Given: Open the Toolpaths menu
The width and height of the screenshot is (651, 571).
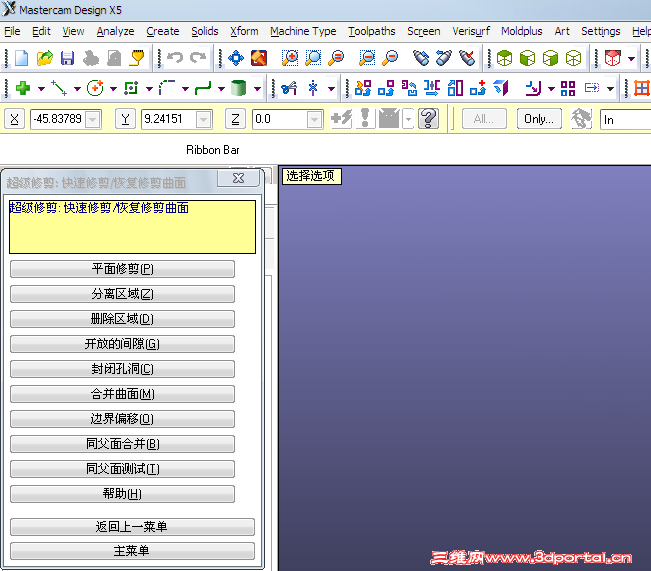Looking at the screenshot, I should (372, 31).
